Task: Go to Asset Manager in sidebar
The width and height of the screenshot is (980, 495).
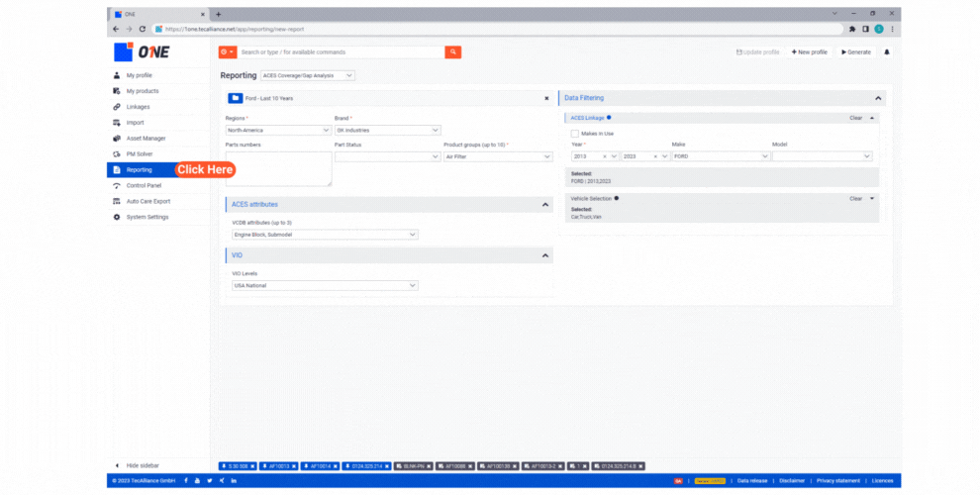Action: pyautogui.click(x=146, y=138)
